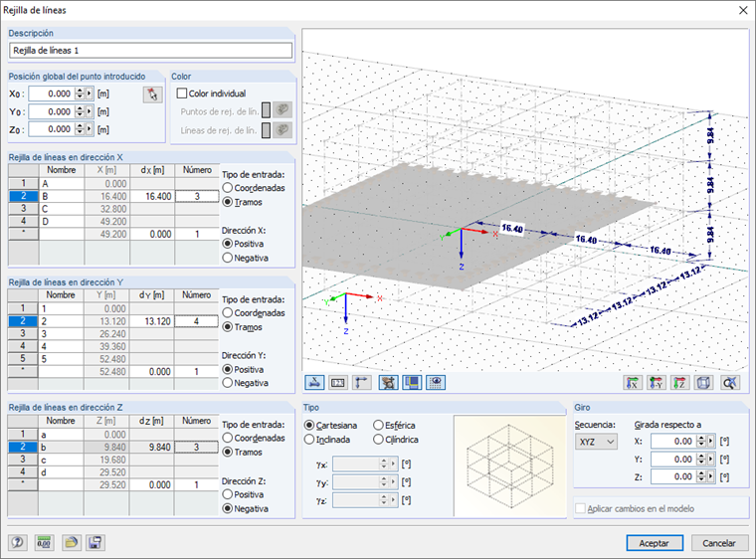Image resolution: width=756 pixels, height=559 pixels.
Task: Choose the Cilíndrica grid type
Action: [378, 440]
